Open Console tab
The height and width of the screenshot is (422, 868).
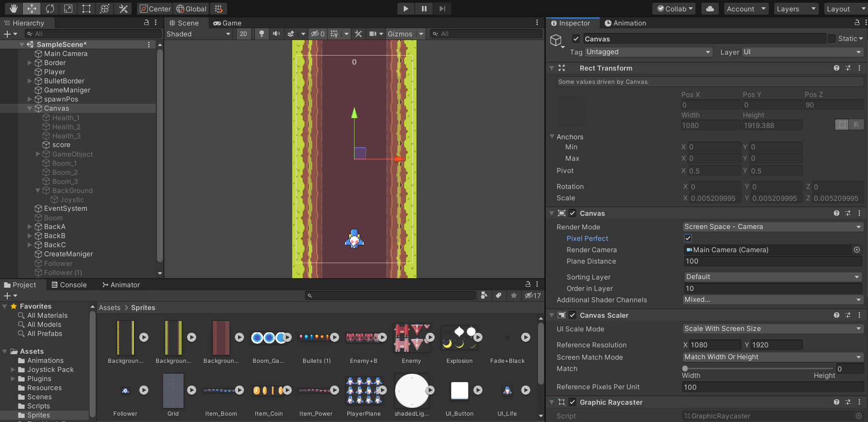69,285
